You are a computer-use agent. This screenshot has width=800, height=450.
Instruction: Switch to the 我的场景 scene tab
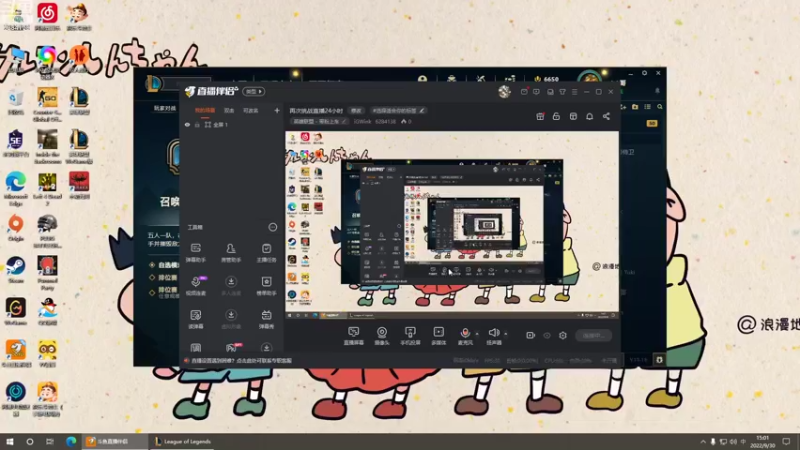(205, 111)
